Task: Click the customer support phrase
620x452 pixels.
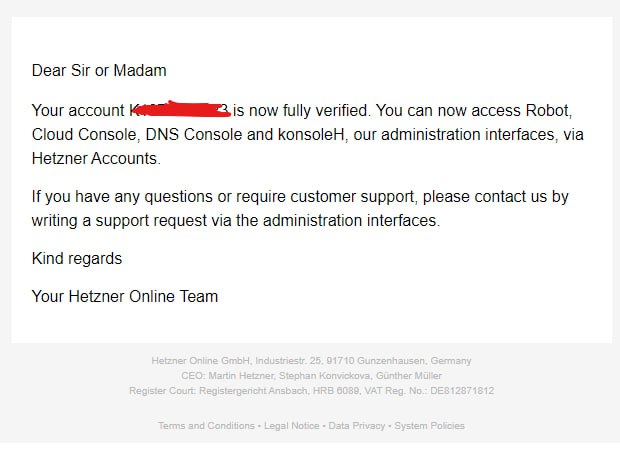Action: point(352,197)
